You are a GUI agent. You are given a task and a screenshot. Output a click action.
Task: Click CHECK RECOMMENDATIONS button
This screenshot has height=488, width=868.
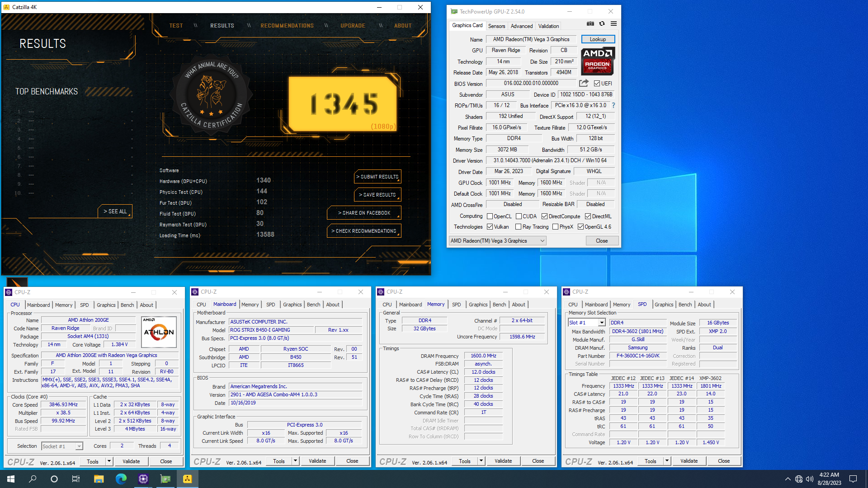pos(364,231)
